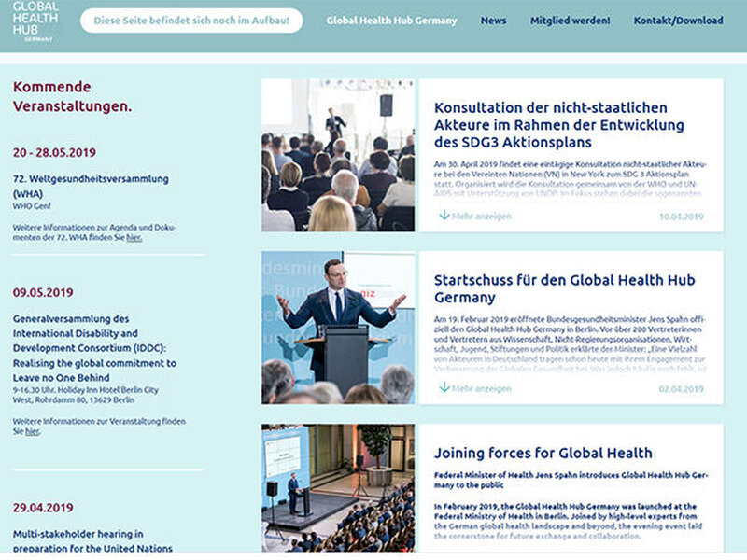Open the Global Health Hub Germany menu item
The image size is (747, 560).
point(391,21)
